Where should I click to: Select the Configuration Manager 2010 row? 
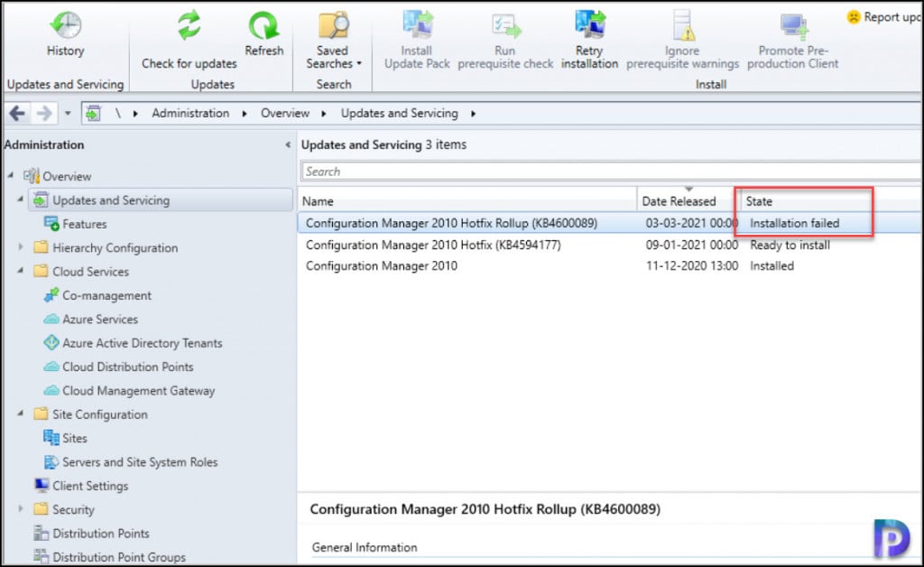tap(610, 265)
